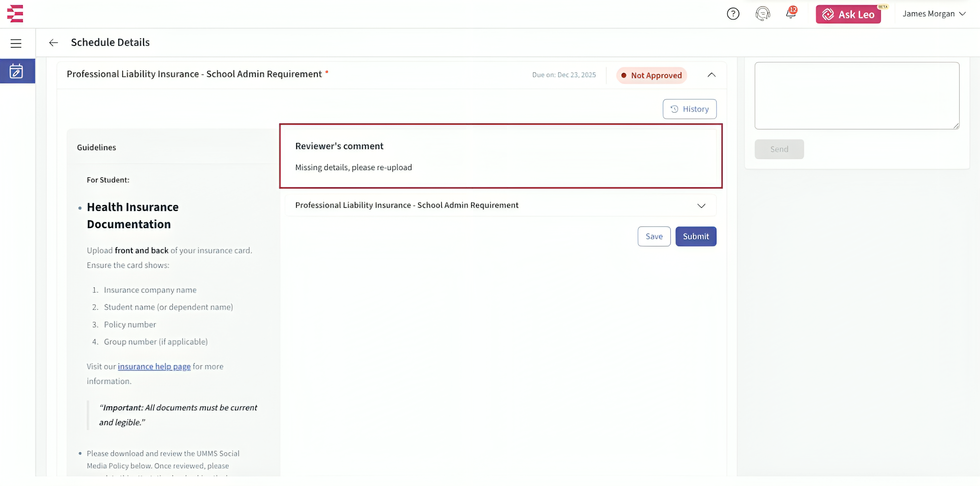
Task: Submit the requirement form
Action: click(696, 236)
